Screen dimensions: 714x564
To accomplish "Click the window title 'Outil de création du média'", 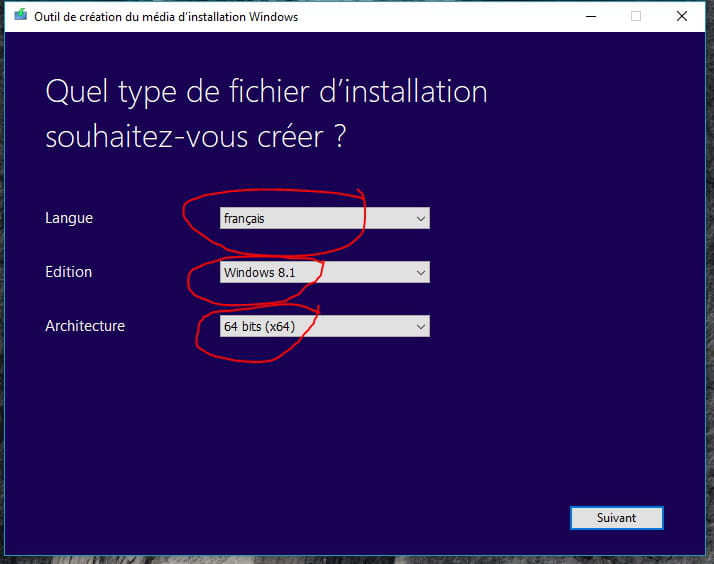I will tap(166, 17).
